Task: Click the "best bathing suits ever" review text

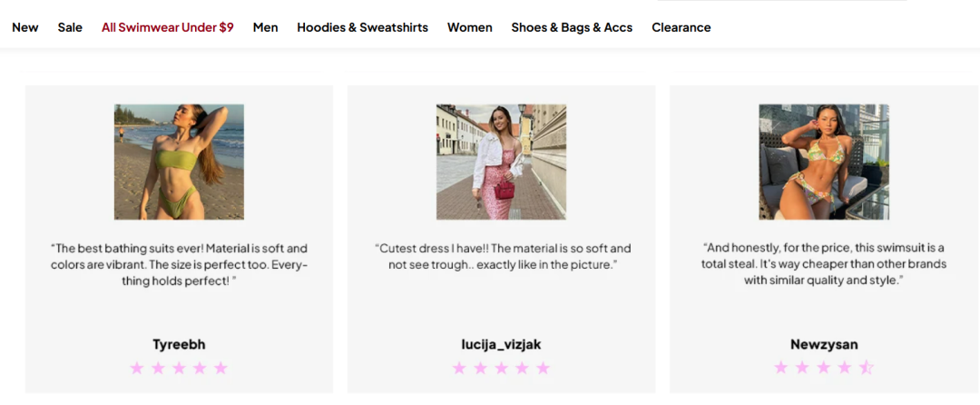Action: [x=179, y=264]
